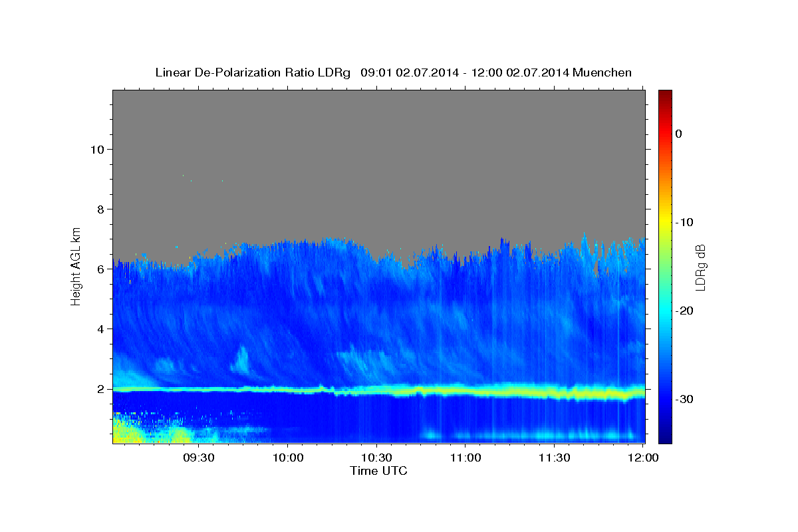Click the 10:30 time tick label
This screenshot has width=798, height=532.
pyautogui.click(x=376, y=458)
